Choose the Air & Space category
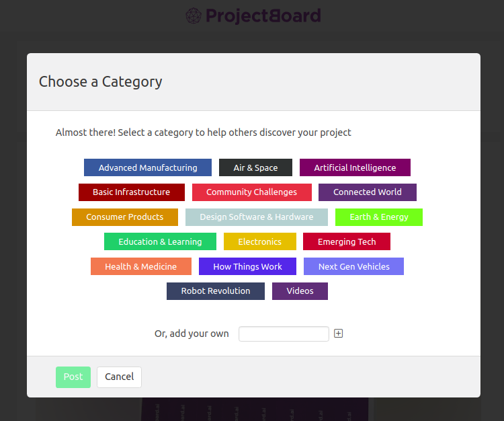The height and width of the screenshot is (421, 504). pyautogui.click(x=255, y=167)
